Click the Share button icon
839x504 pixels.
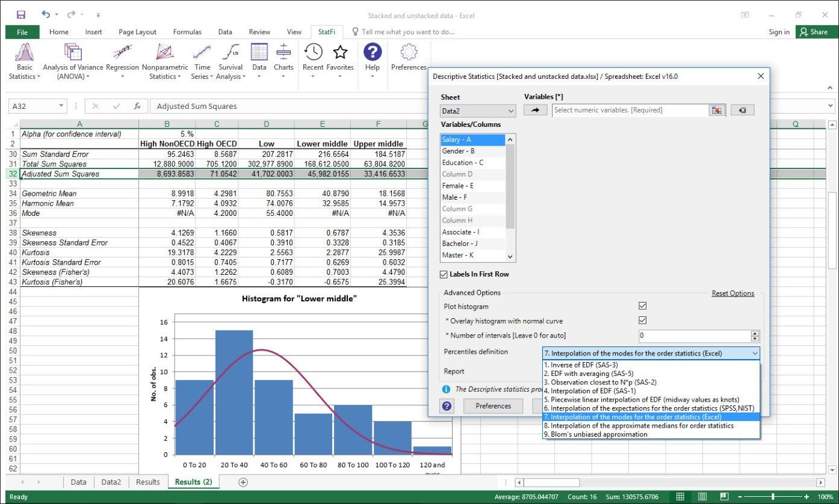(803, 32)
